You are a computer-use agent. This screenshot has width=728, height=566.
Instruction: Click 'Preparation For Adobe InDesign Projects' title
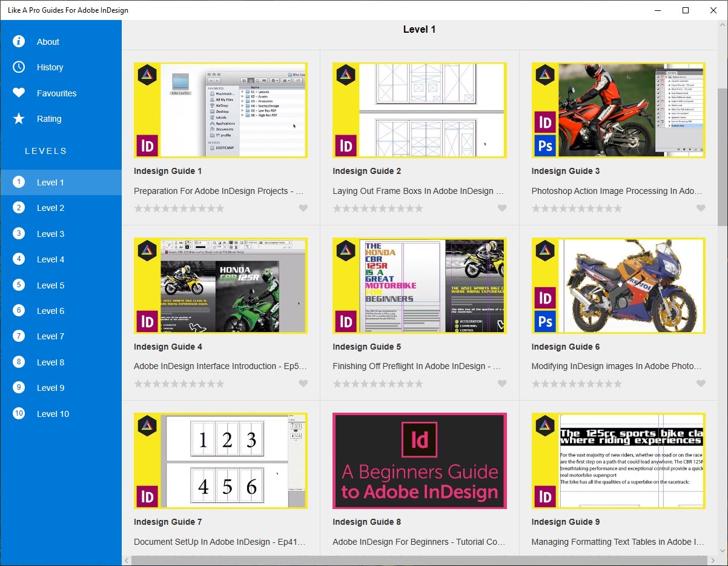point(219,191)
